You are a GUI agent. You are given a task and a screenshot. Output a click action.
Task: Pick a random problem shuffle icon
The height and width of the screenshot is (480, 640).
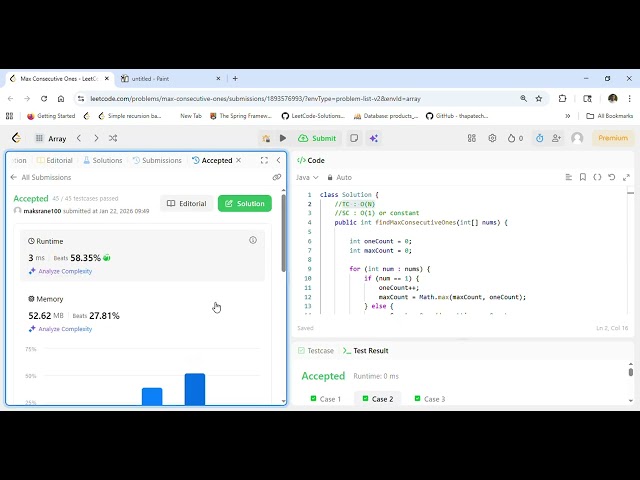[113, 138]
